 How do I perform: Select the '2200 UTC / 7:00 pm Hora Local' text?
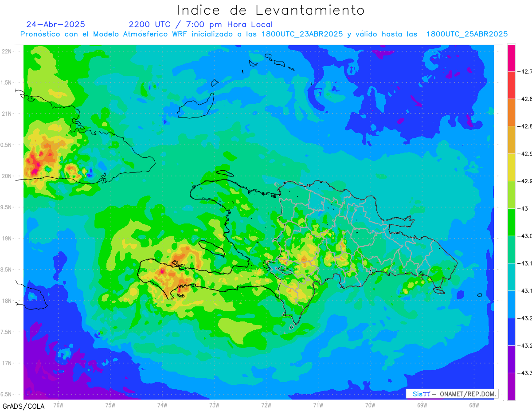(201, 24)
